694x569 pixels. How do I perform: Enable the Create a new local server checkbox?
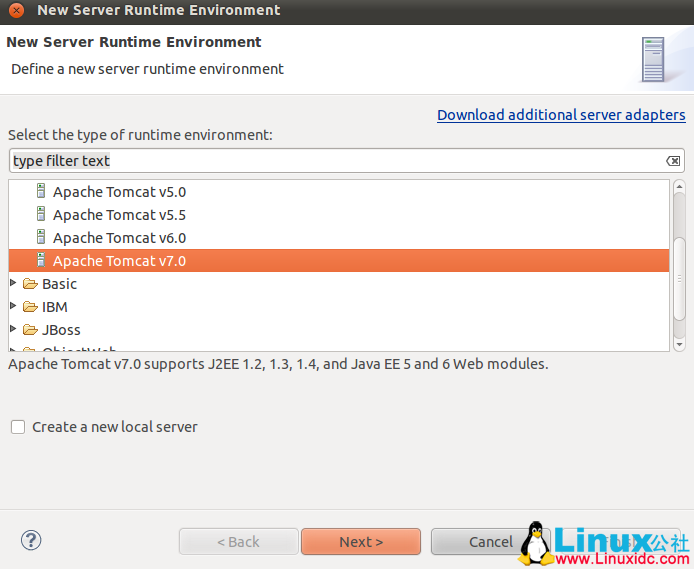18,427
